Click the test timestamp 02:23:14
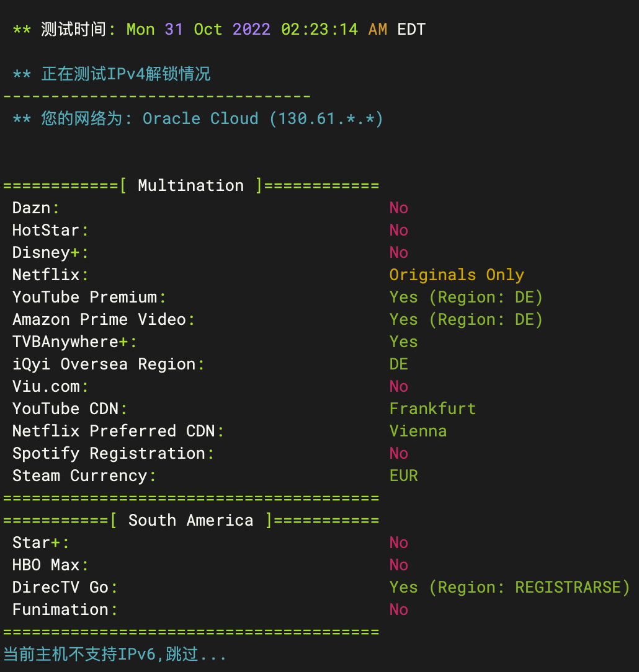The width and height of the screenshot is (639, 672). pyautogui.click(x=319, y=29)
